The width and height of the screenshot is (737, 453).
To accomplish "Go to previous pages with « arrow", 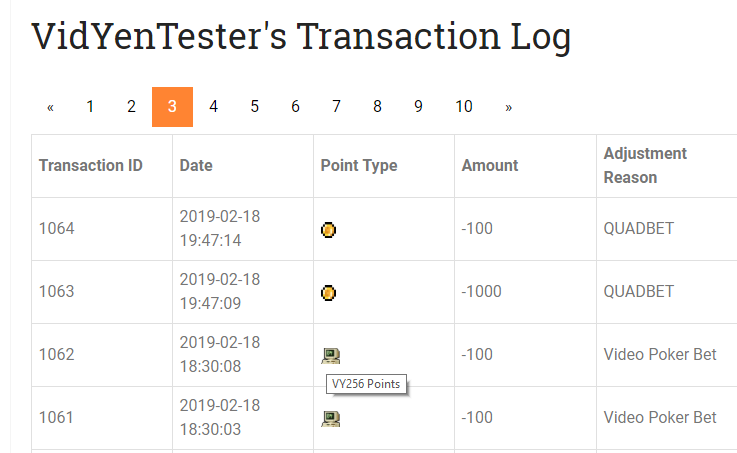I will point(50,107).
